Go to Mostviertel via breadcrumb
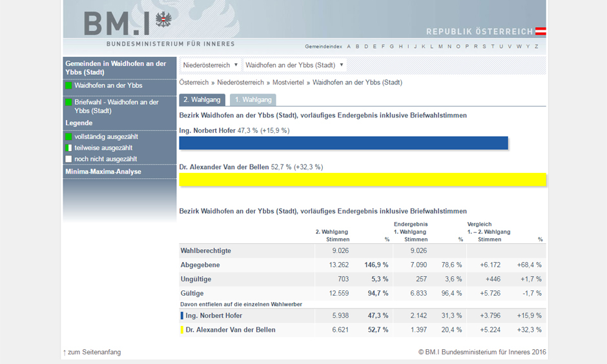 tap(289, 83)
